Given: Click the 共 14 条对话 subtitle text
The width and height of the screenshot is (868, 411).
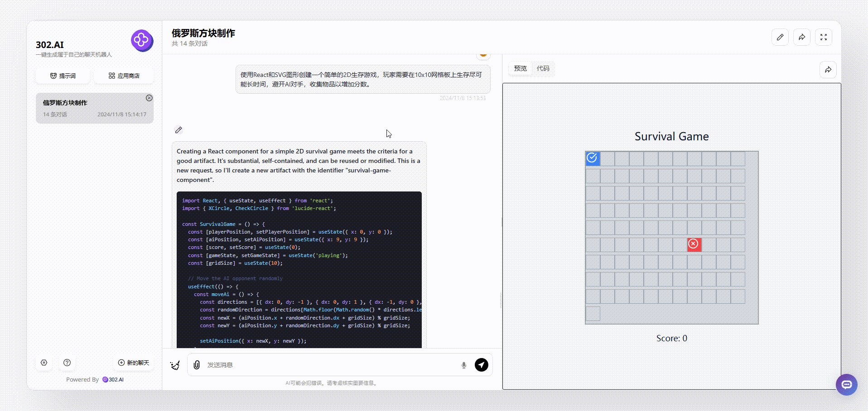Looking at the screenshot, I should click(189, 43).
